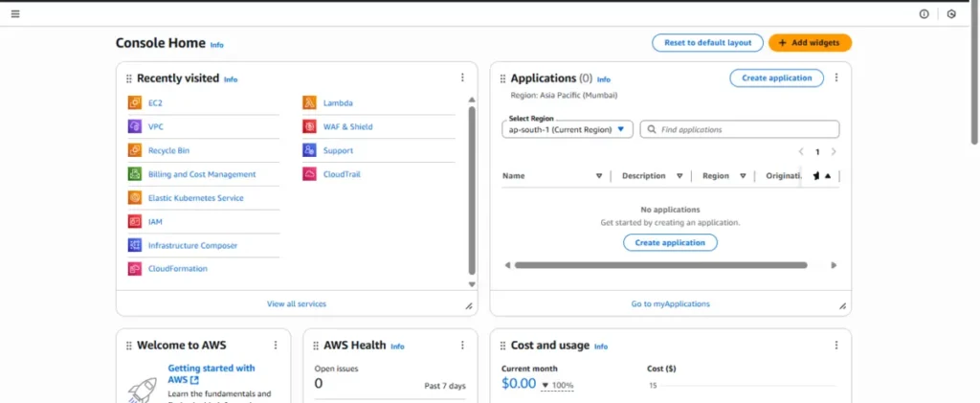The height and width of the screenshot is (403, 980).
Task: Grab the Cost and usage drag handle
Action: pyautogui.click(x=503, y=346)
